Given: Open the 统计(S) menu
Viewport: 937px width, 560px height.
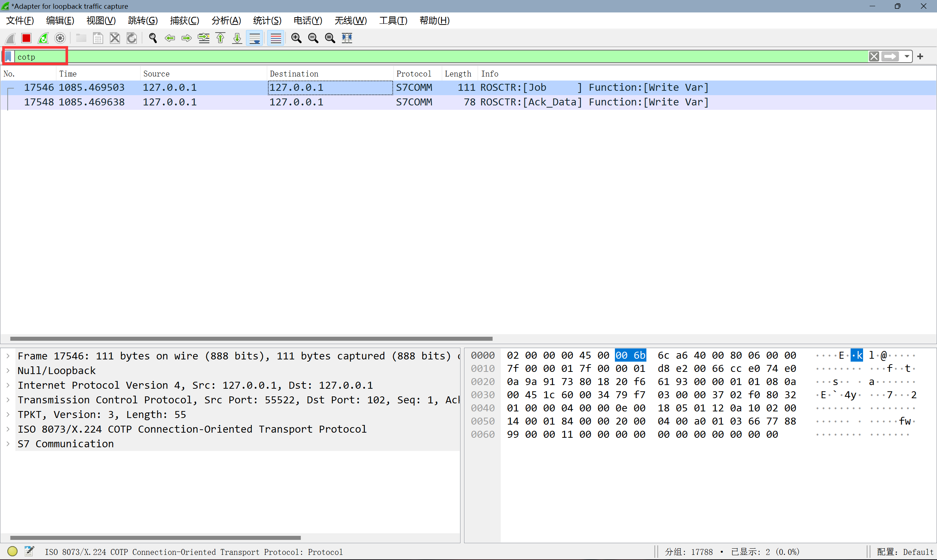Looking at the screenshot, I should [267, 21].
